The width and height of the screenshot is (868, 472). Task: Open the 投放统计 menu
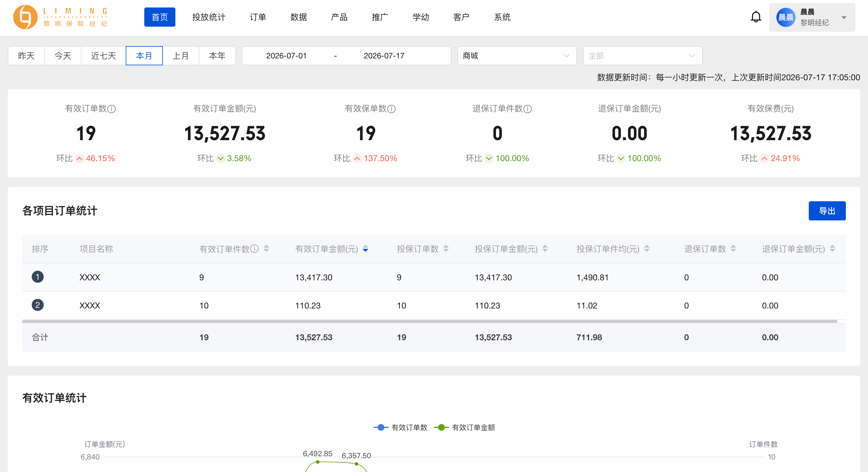(x=209, y=17)
